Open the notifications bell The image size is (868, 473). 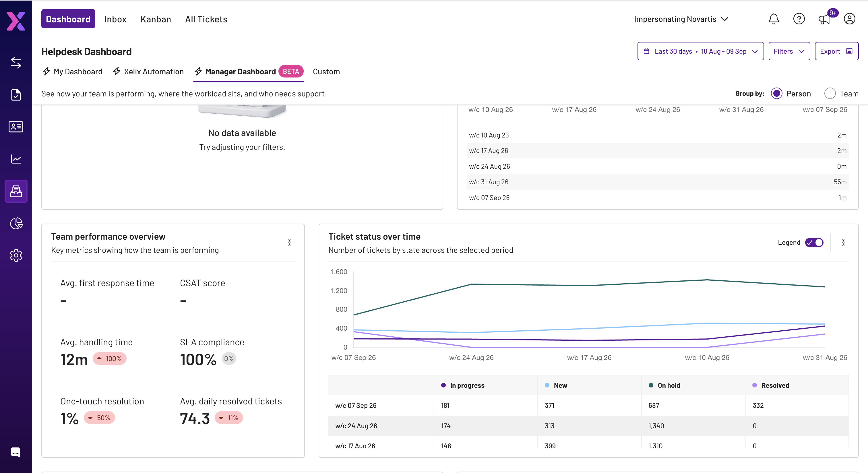774,19
